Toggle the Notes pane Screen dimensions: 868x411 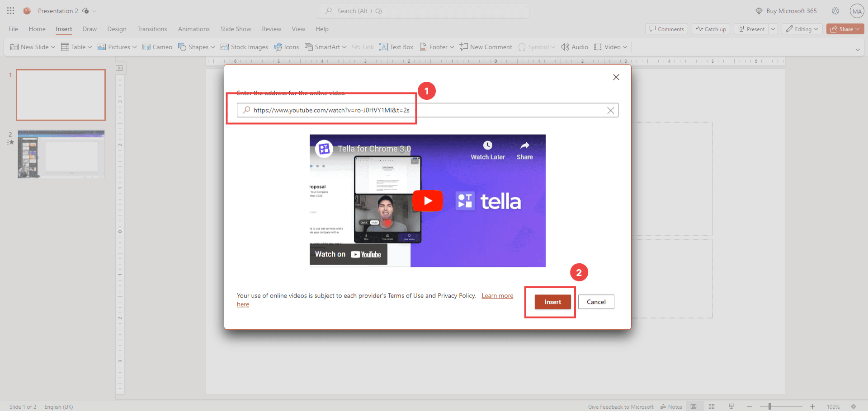tap(671, 406)
